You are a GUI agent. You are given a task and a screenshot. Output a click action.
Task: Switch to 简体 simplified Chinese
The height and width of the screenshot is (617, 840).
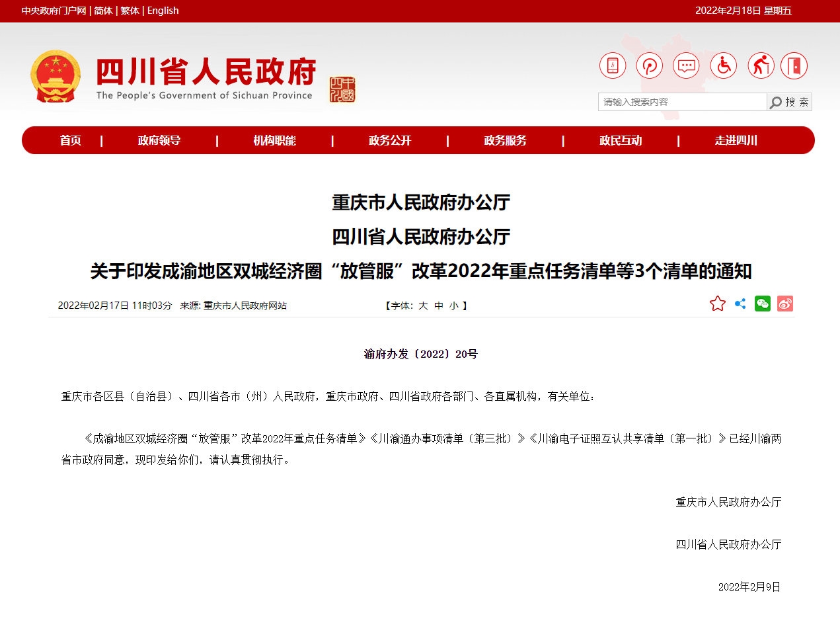103,11
